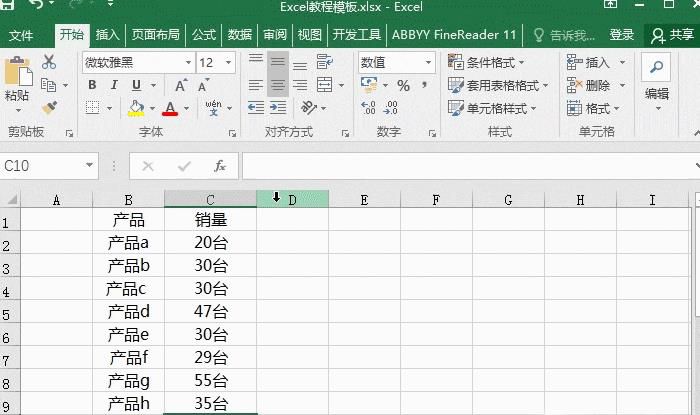Open 条件格式 conditional formatting menu
This screenshot has width=700, height=415.
[486, 62]
